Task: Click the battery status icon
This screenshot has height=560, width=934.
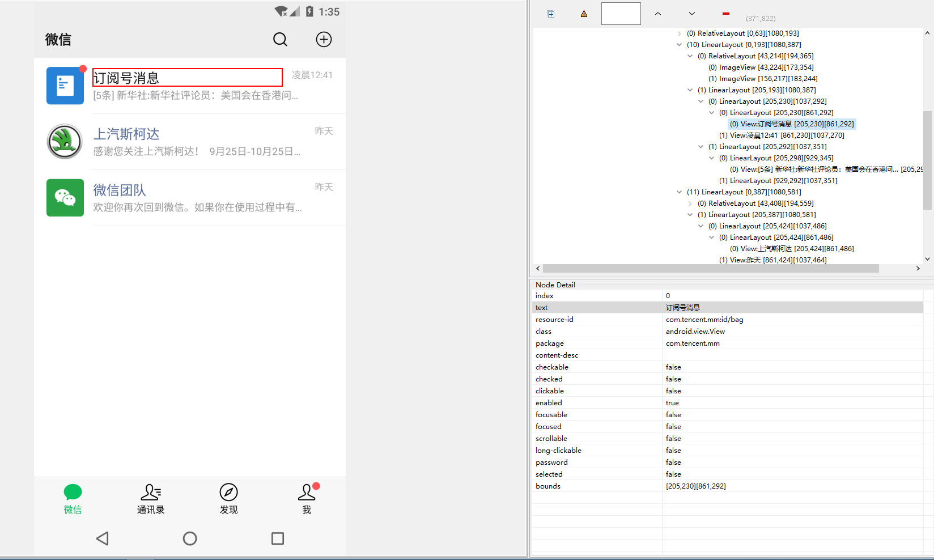Action: [x=309, y=11]
